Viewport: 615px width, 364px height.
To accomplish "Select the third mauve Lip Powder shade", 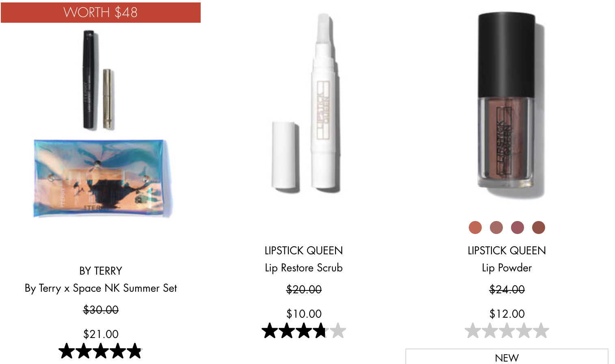I will pyautogui.click(x=518, y=227).
